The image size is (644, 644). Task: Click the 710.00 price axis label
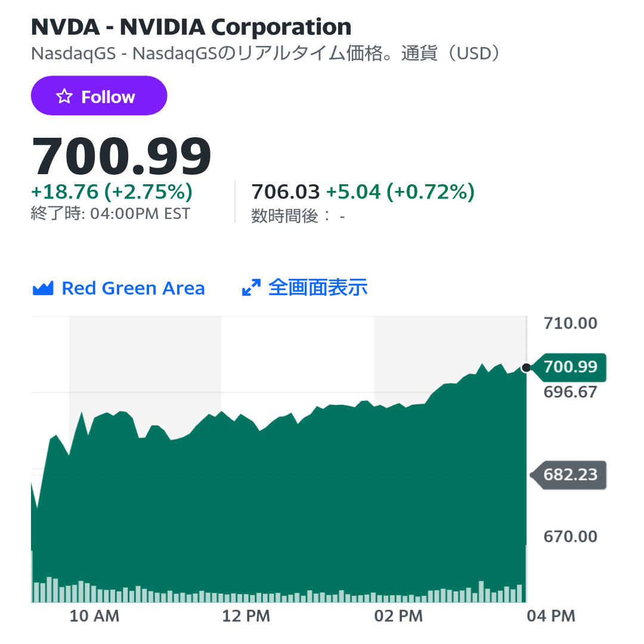tap(571, 323)
